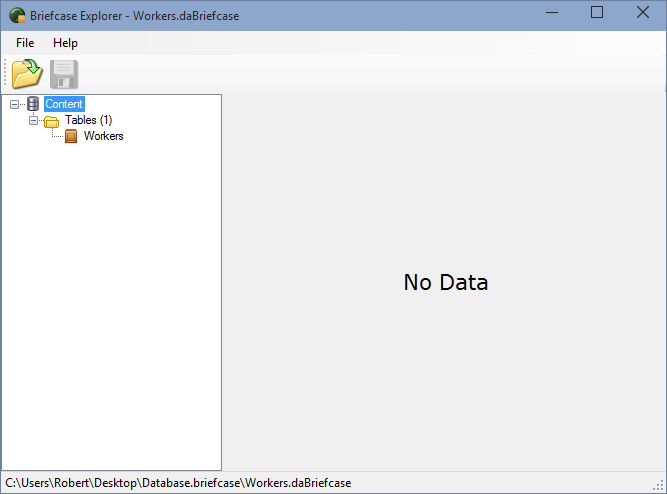Collapse the Tables (1) node
Screen dimensions: 667x494
pos(33,120)
